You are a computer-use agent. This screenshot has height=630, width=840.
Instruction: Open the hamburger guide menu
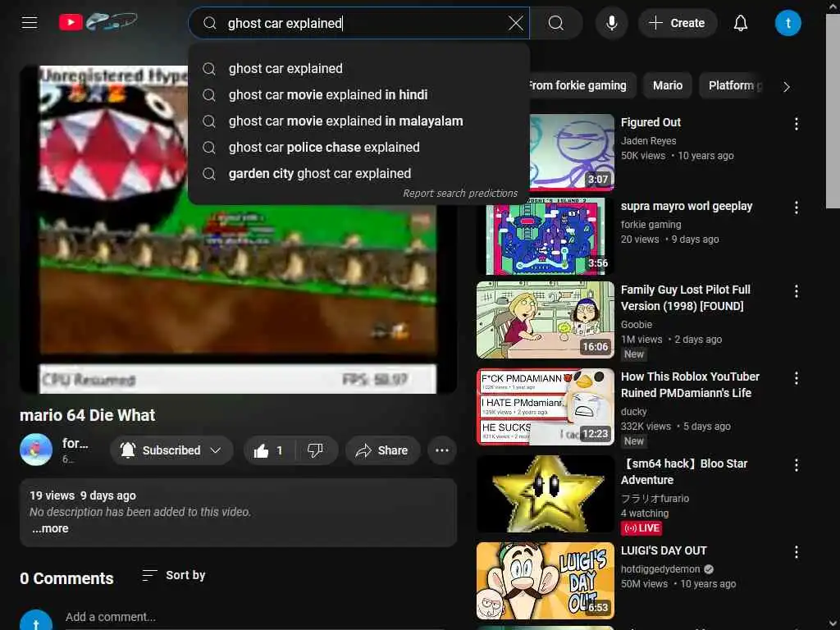coord(30,22)
